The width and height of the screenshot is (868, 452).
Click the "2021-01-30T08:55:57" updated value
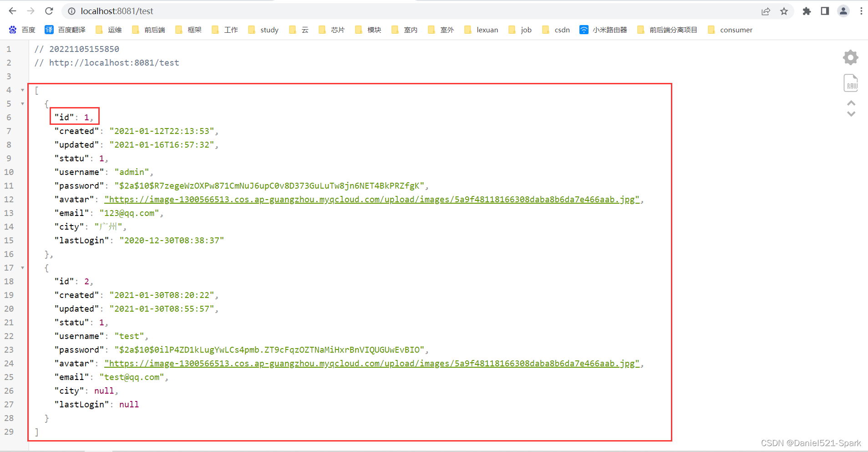[162, 308]
